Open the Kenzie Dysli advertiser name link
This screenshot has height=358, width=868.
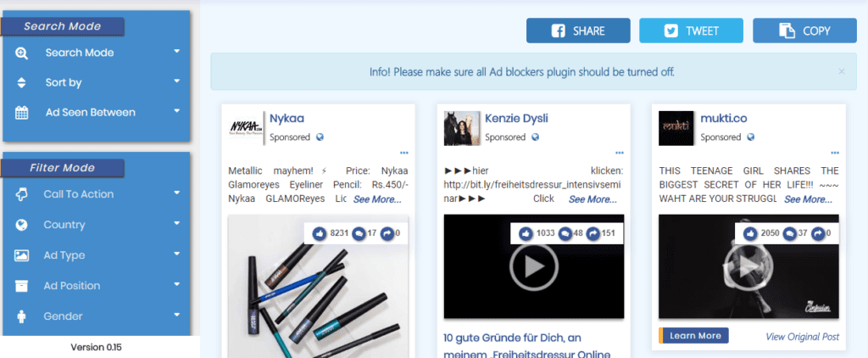click(516, 118)
